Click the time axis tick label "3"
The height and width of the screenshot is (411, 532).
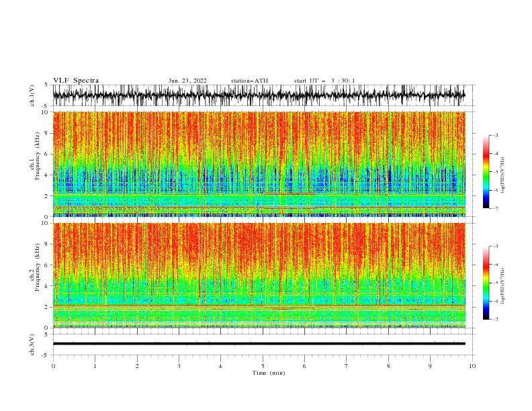[179, 366]
